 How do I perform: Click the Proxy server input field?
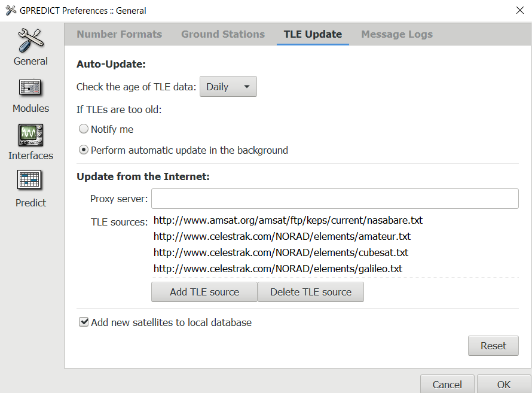coord(335,198)
